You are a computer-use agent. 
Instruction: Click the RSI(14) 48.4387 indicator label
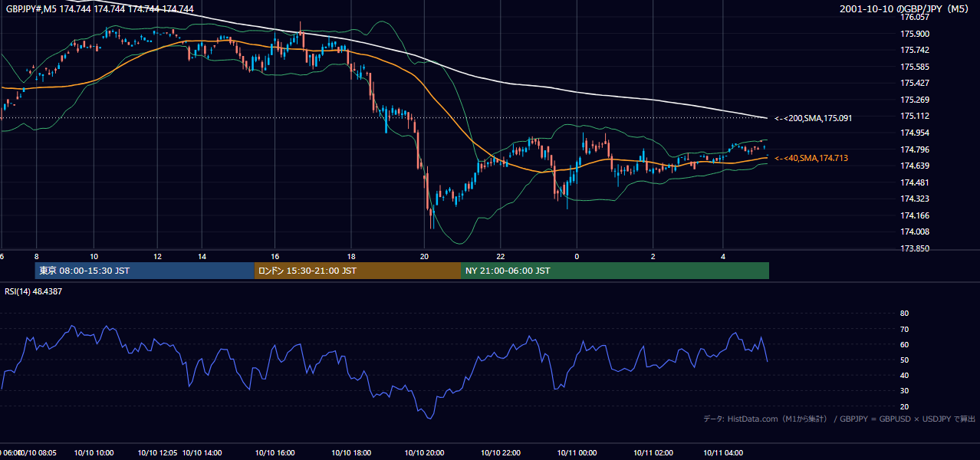point(34,291)
